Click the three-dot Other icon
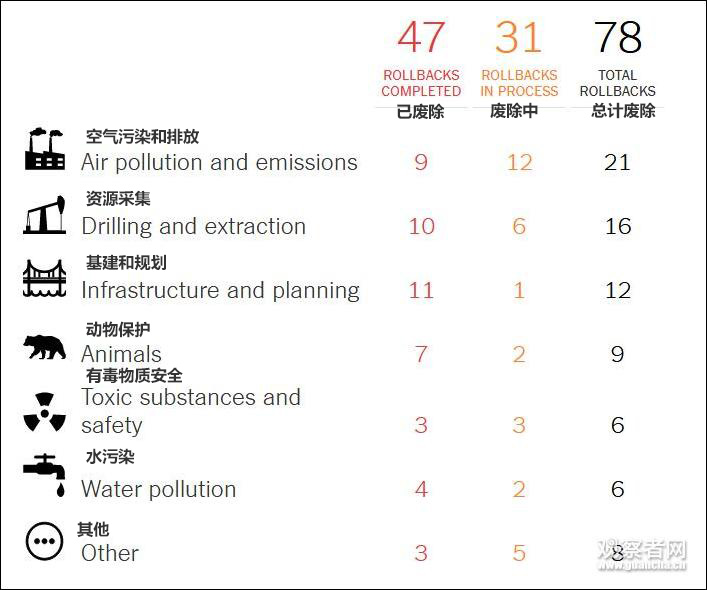Screen dimensions: 707x590 [44, 542]
